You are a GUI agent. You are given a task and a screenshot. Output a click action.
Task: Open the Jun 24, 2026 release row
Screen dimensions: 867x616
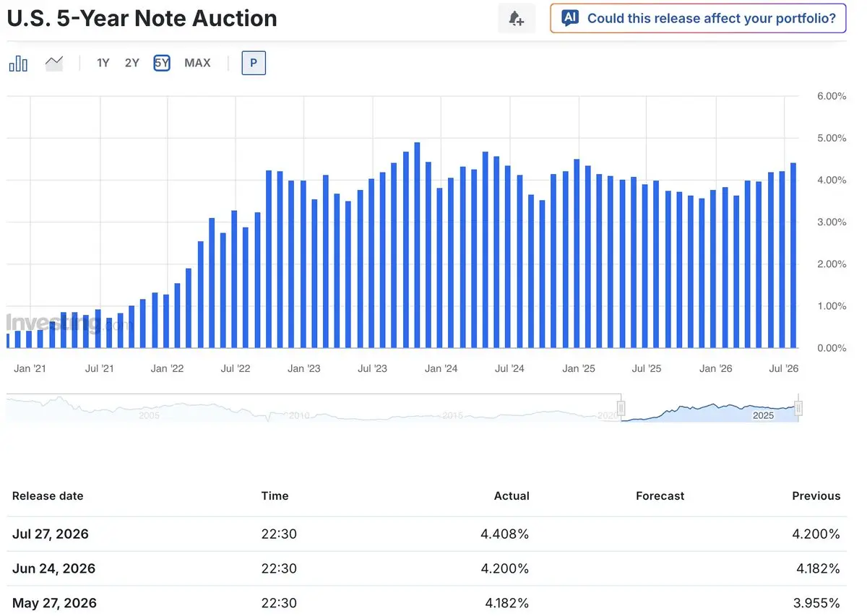[426, 568]
